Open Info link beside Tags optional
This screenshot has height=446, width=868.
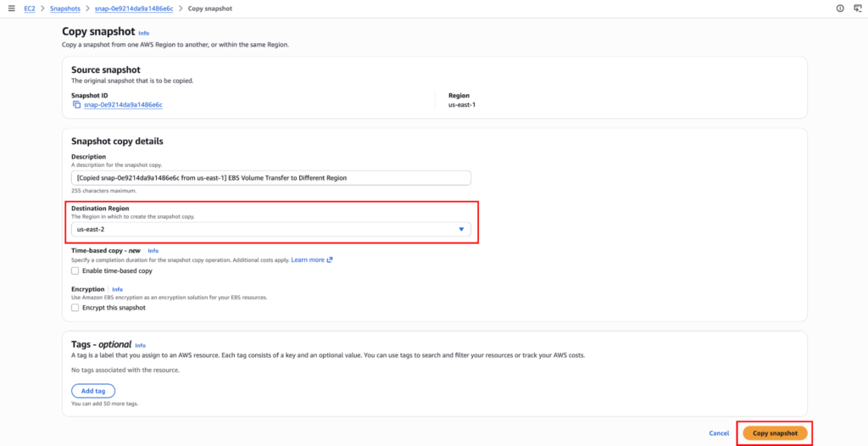[x=141, y=345]
